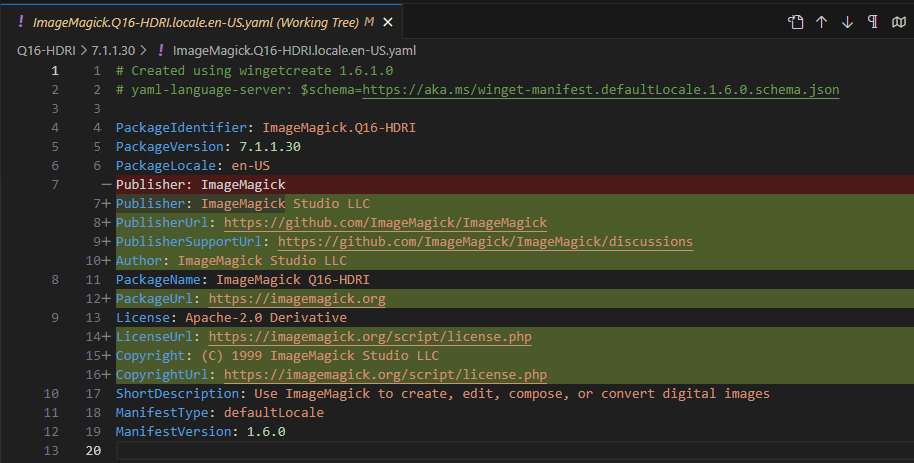Click the map-shaped icon in the editor toolbar
Image resolution: width=914 pixels, height=463 pixels.
click(x=898, y=22)
